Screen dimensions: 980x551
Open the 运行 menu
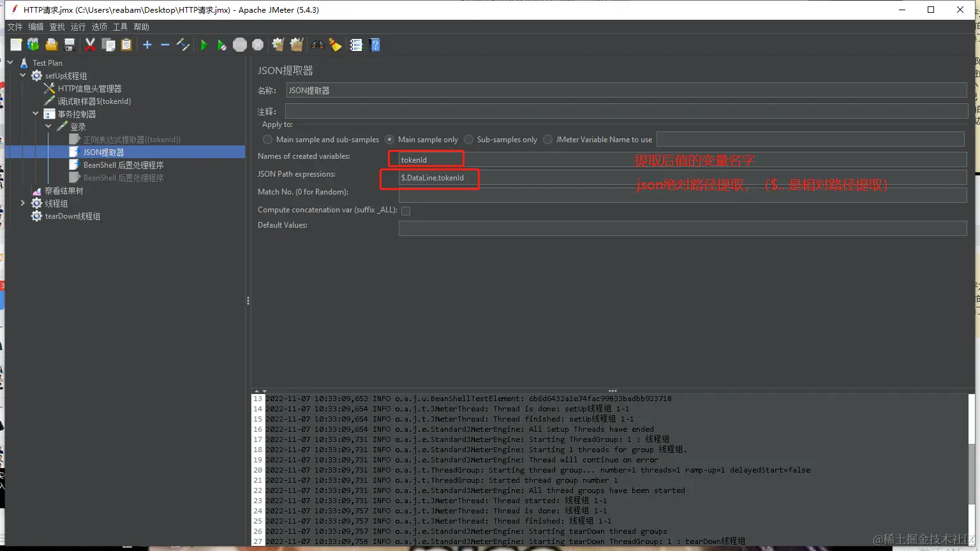pyautogui.click(x=78, y=27)
